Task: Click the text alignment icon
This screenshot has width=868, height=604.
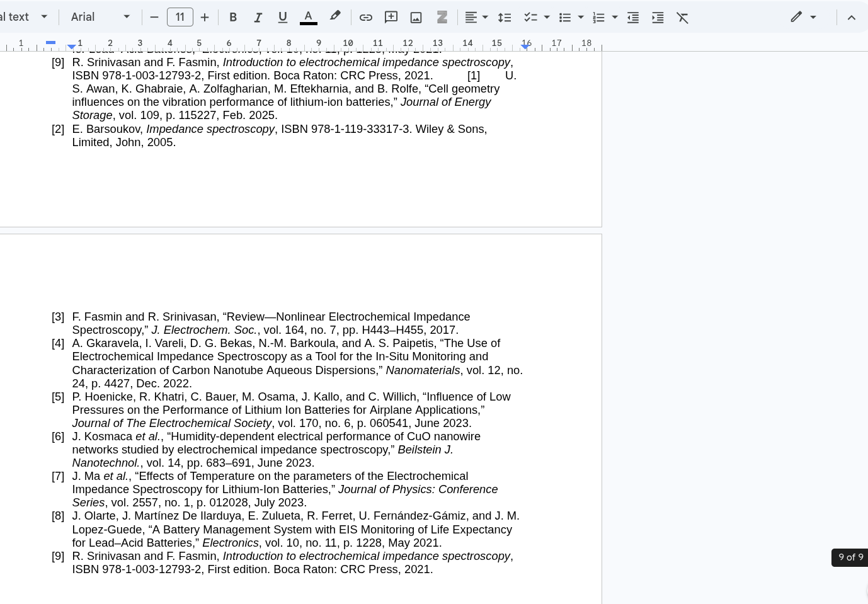Action: click(x=471, y=17)
